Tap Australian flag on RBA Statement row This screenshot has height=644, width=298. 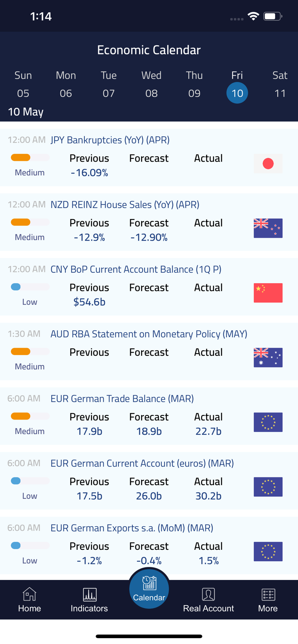pos(268,358)
